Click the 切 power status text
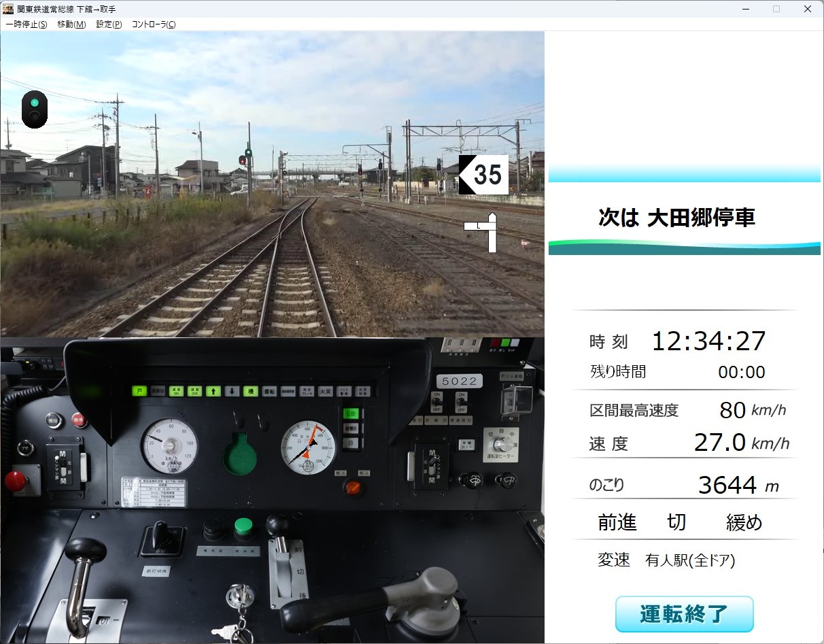 point(676,522)
